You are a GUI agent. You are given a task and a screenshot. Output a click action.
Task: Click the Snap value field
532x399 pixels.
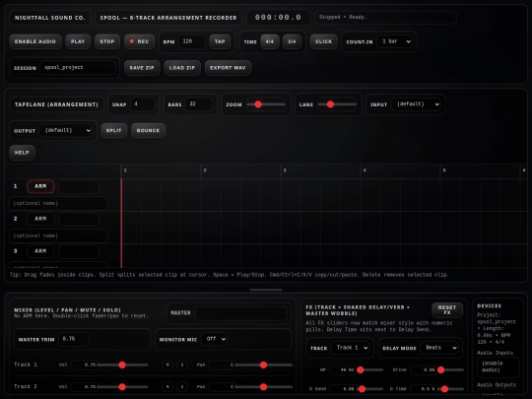[143, 104]
